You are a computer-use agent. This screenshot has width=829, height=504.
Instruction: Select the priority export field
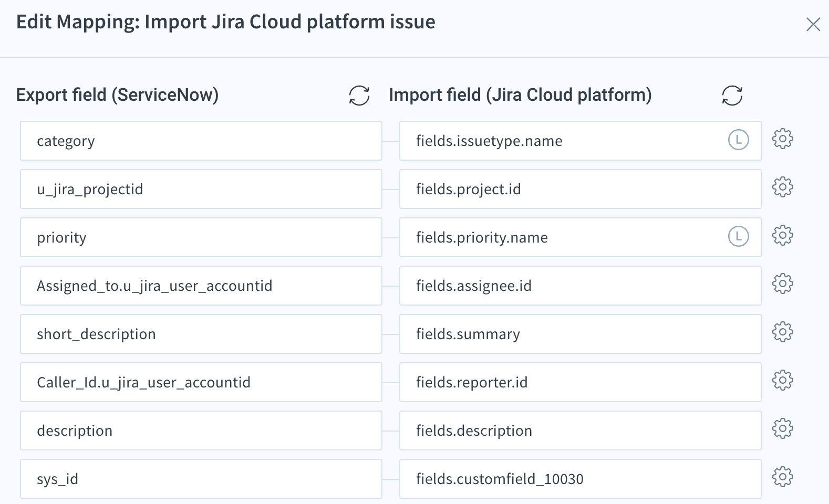coord(201,237)
